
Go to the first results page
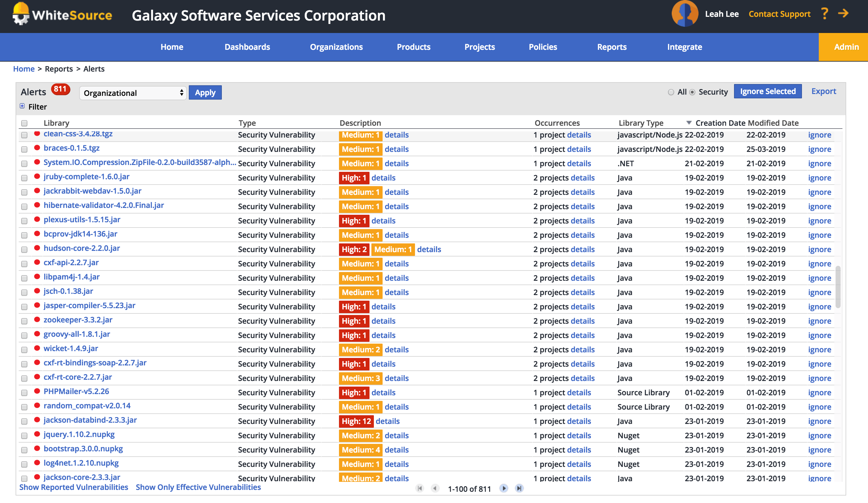[419, 488]
